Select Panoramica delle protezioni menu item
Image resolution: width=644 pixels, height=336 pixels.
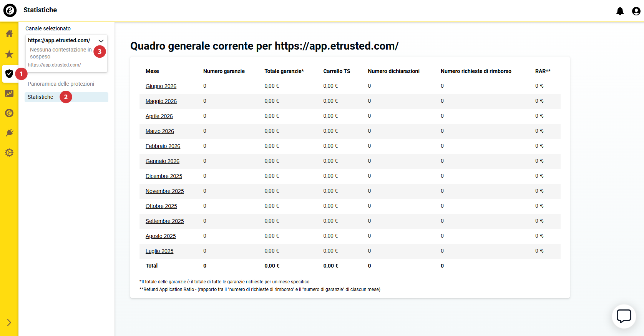point(61,84)
